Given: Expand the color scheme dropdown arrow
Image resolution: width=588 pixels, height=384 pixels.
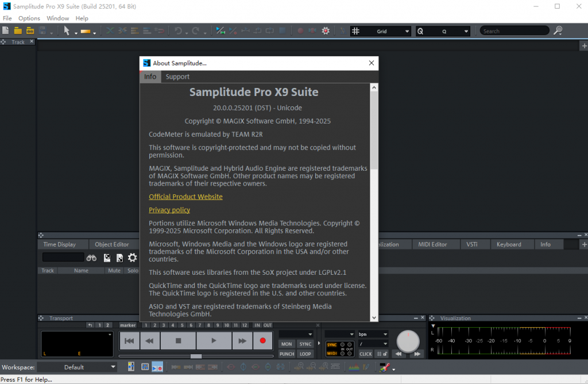Looking at the screenshot, I should [394, 370].
